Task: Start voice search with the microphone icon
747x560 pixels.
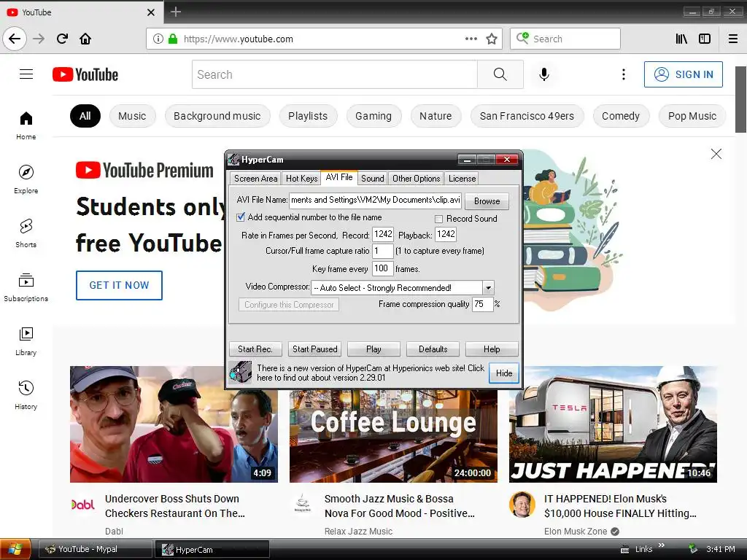Action: [x=544, y=74]
